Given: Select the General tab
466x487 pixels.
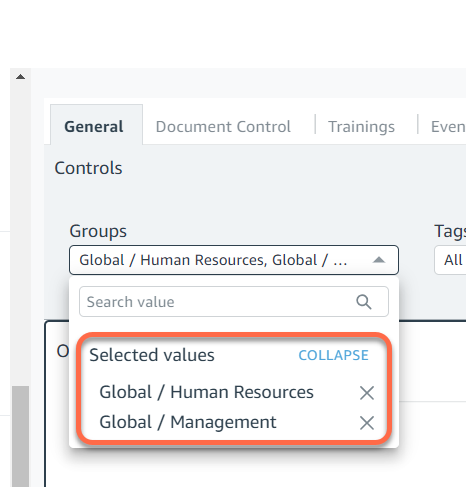Looking at the screenshot, I should (x=94, y=127).
